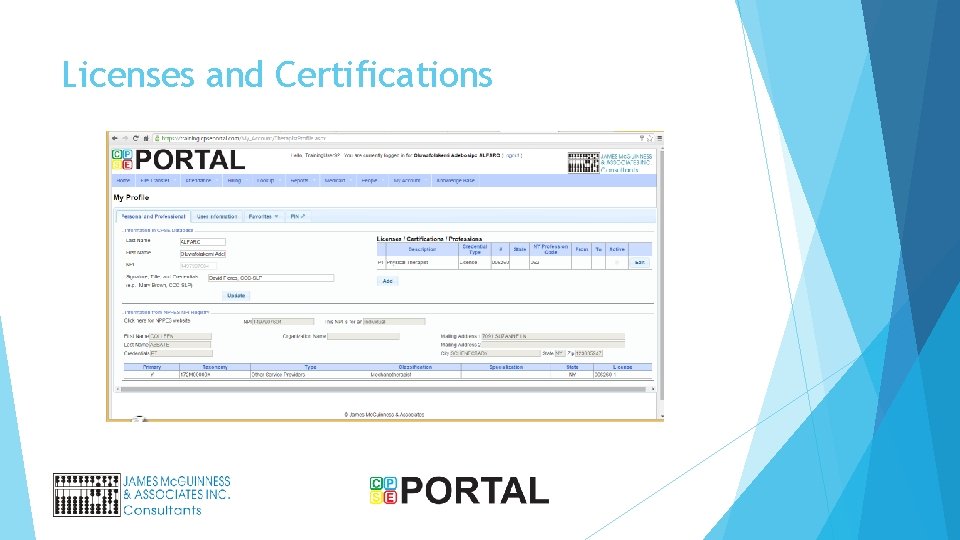The image size is (960, 540).
Task: Click the browser home icon
Action: tap(146, 138)
